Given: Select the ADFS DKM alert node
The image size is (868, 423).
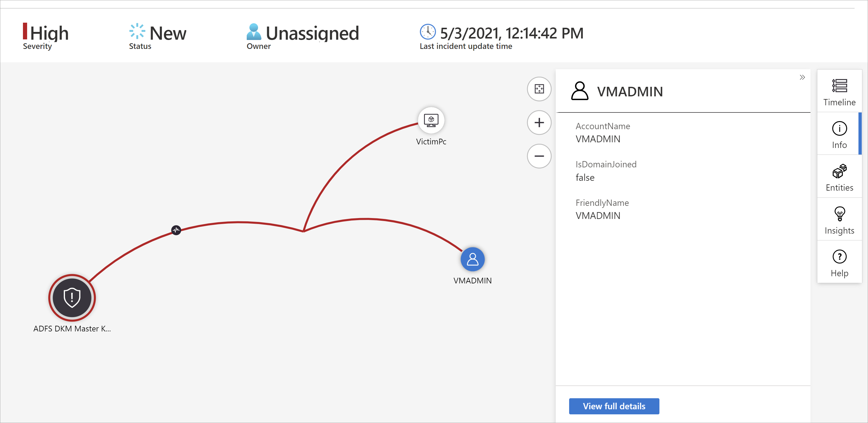Looking at the screenshot, I should pyautogui.click(x=72, y=297).
